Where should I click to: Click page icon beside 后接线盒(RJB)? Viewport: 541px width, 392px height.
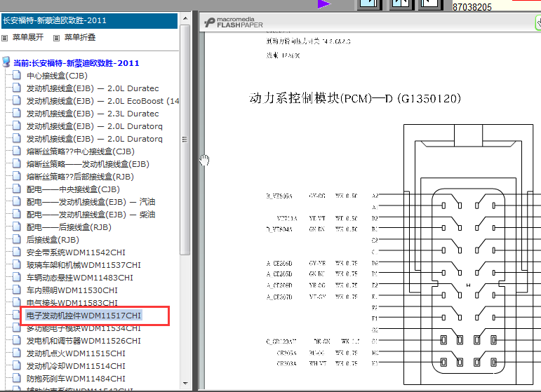pos(17,239)
